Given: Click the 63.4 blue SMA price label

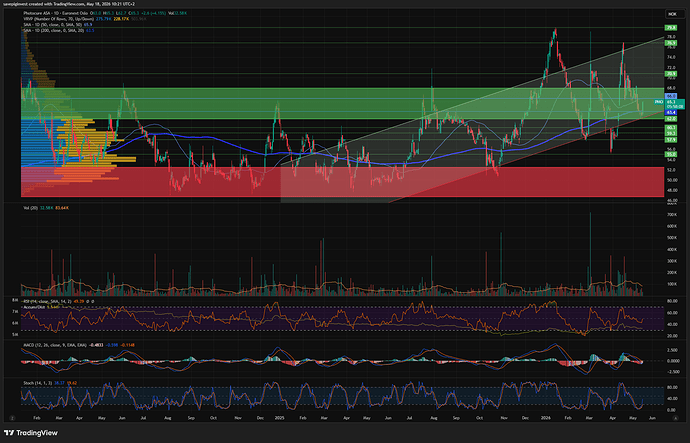Looking at the screenshot, I should (x=671, y=113).
